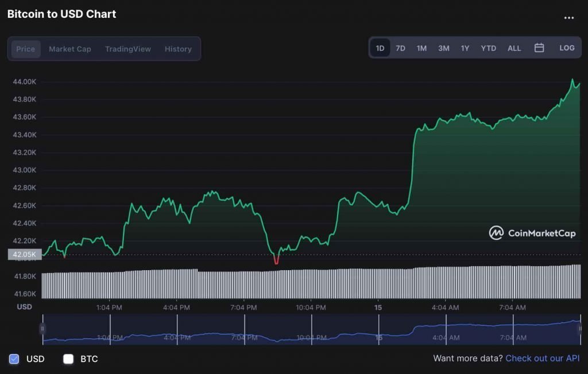588x374 pixels.
Task: Open the History tab
Action: [178, 49]
